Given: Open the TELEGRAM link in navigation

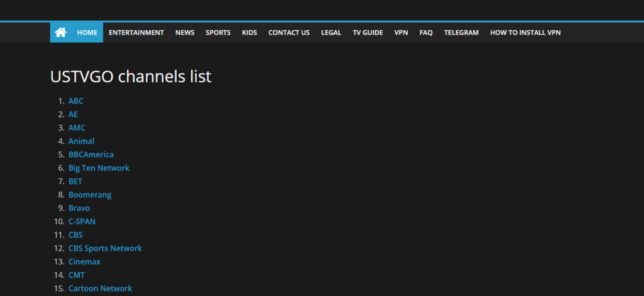Looking at the screenshot, I should click(x=461, y=33).
